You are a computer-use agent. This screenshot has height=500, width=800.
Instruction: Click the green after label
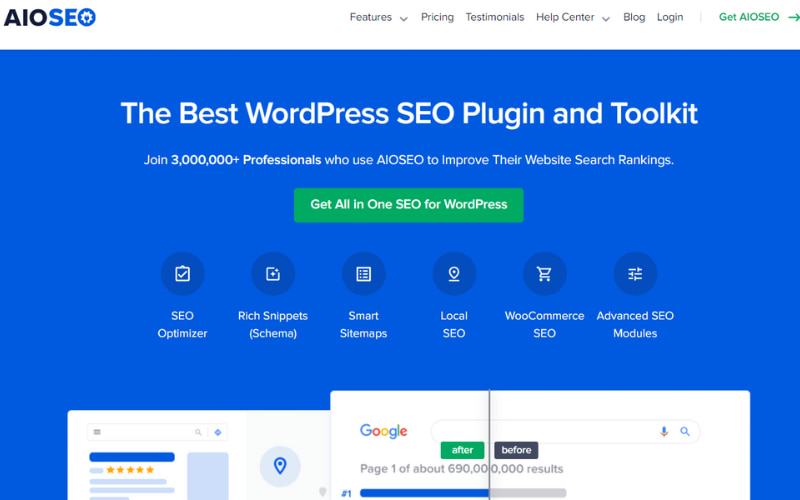(462, 450)
